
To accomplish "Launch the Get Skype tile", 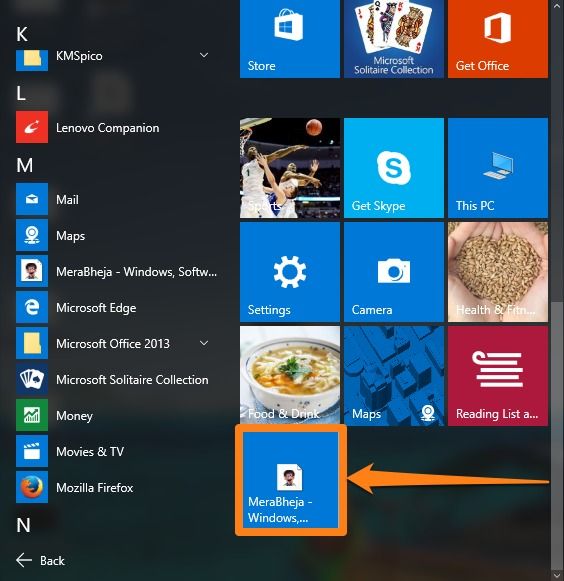I will tap(394, 168).
